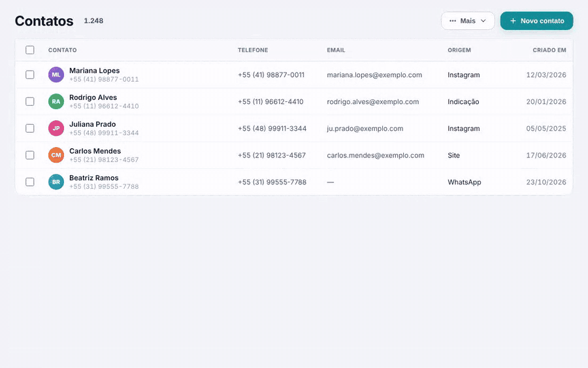Click telephone cell +55 (21) 98123-4567

(x=272, y=156)
